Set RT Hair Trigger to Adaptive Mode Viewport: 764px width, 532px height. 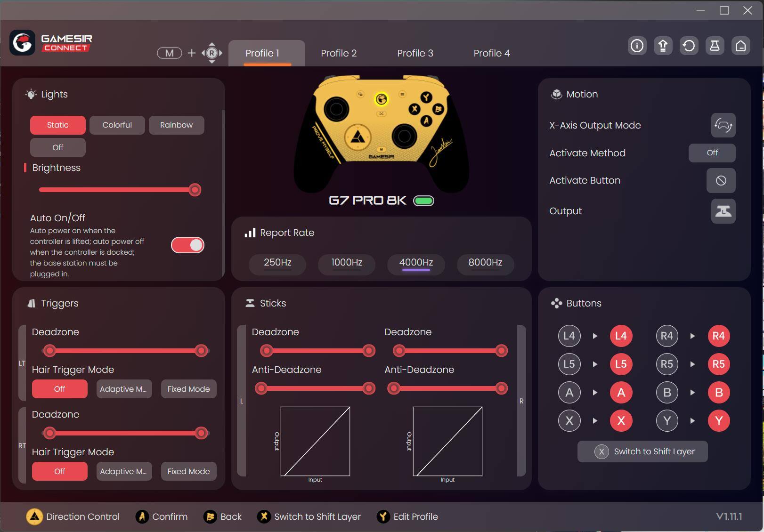click(x=124, y=471)
